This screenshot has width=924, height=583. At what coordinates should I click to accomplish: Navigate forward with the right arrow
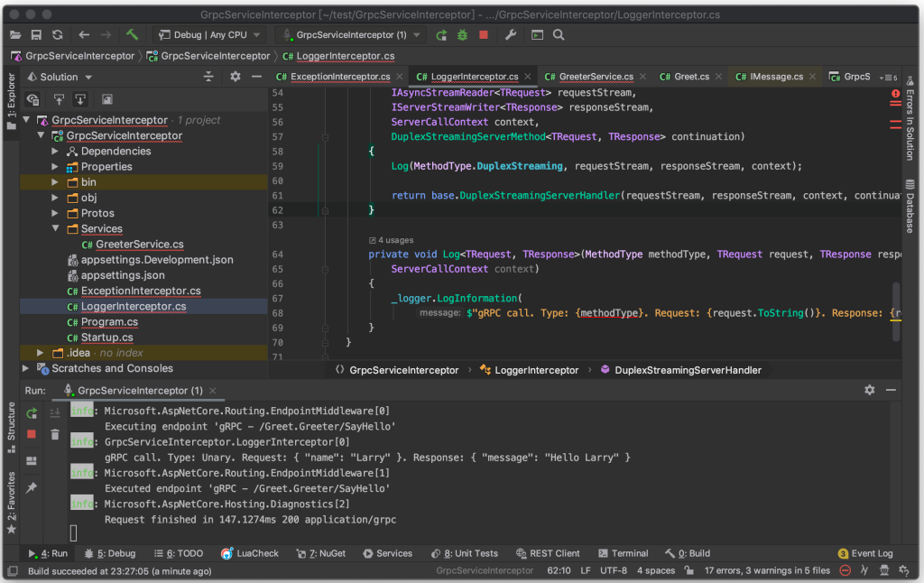pos(106,35)
